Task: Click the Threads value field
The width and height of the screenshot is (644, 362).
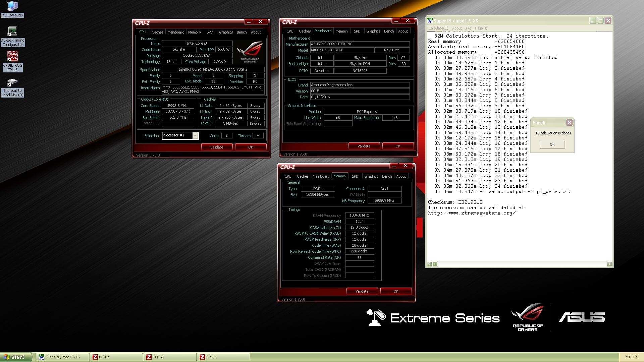Action: [258, 135]
